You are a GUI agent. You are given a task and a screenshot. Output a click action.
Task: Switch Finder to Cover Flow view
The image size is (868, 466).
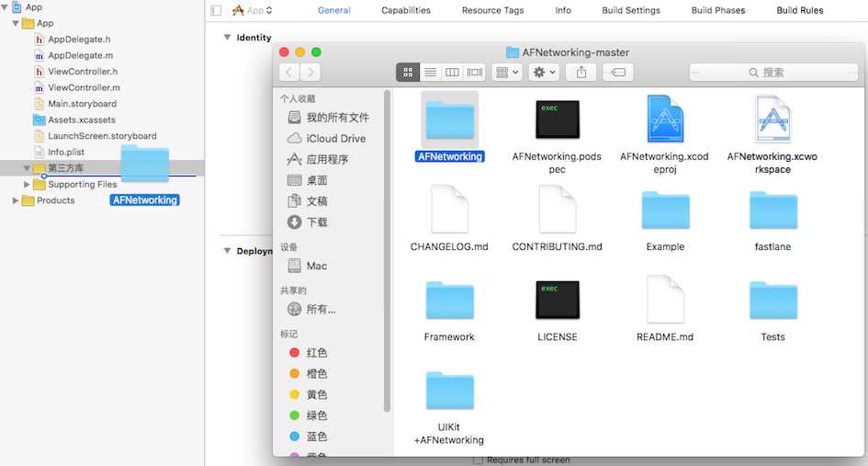(x=475, y=72)
